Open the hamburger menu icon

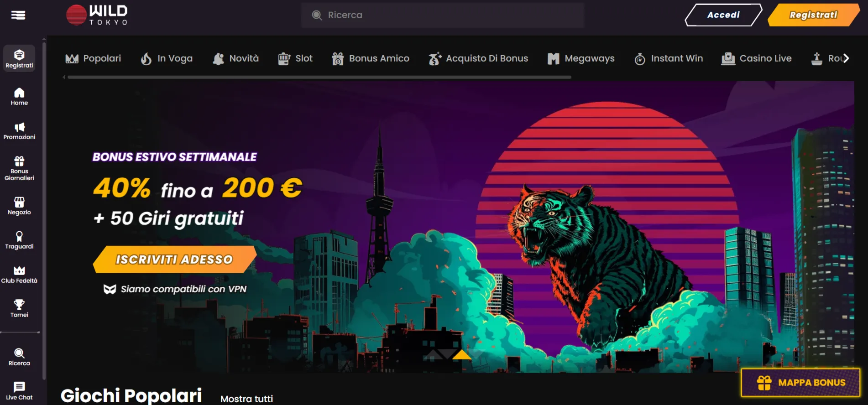click(x=18, y=15)
